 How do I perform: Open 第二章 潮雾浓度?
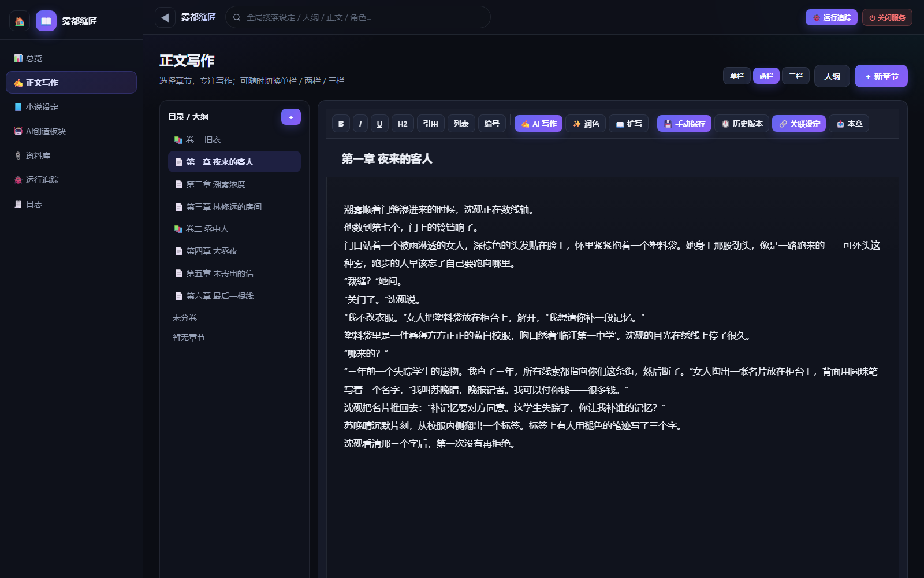tap(234, 184)
